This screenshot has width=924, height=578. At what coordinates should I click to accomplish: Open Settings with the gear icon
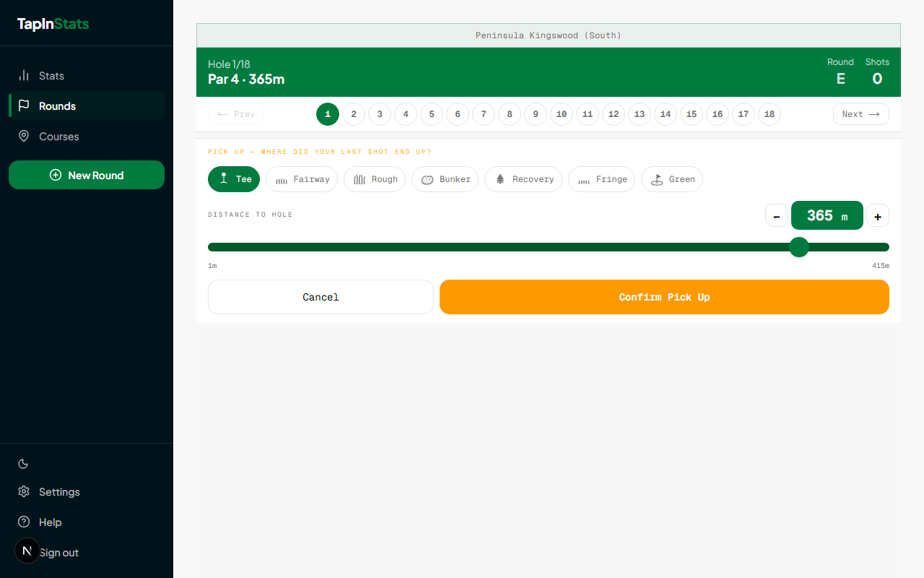(22, 491)
